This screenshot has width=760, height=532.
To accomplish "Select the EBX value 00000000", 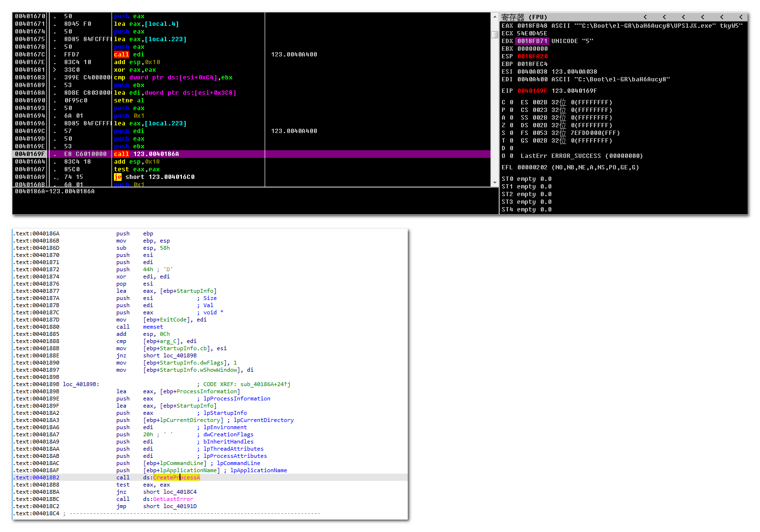I will click(x=532, y=49).
